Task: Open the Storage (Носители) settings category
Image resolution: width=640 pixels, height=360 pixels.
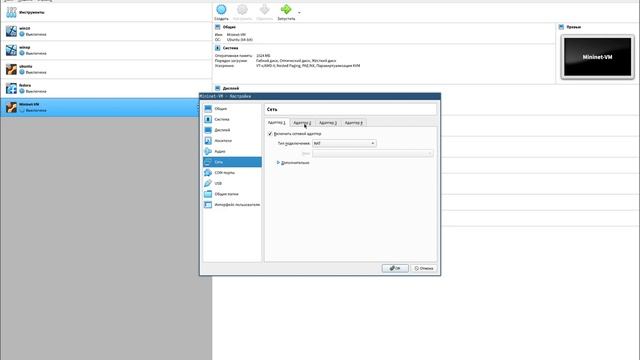Action: pos(232,140)
